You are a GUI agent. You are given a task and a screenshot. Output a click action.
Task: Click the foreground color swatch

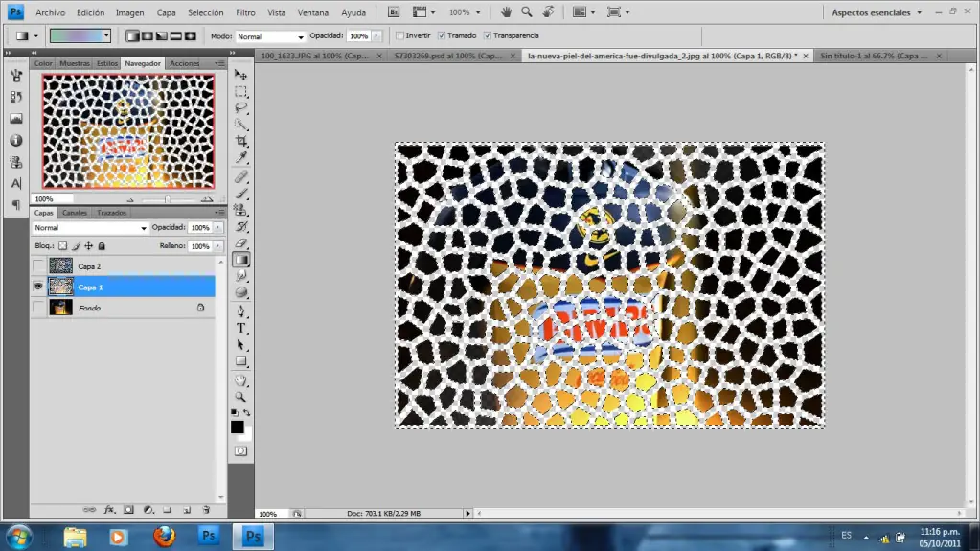tap(237, 426)
